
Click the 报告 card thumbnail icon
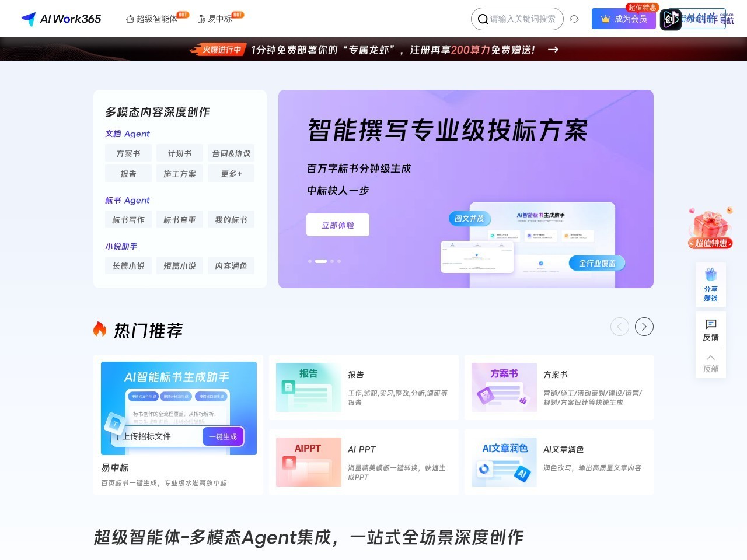(309, 387)
